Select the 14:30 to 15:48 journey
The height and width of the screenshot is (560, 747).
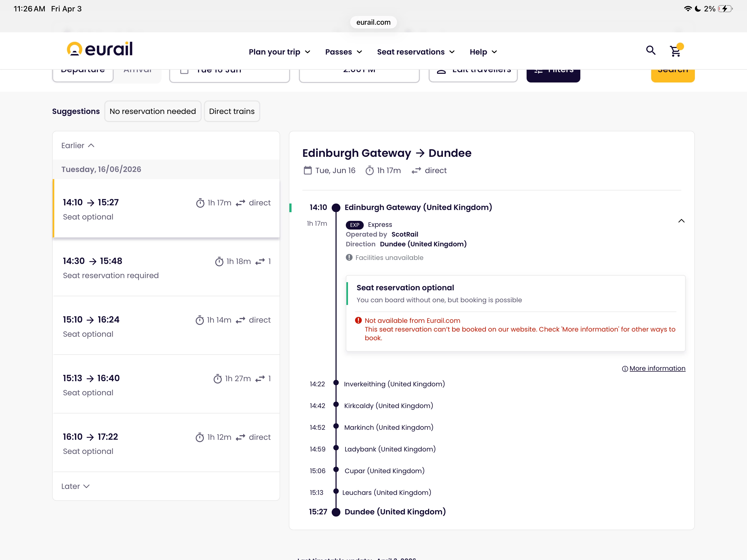pos(166,267)
